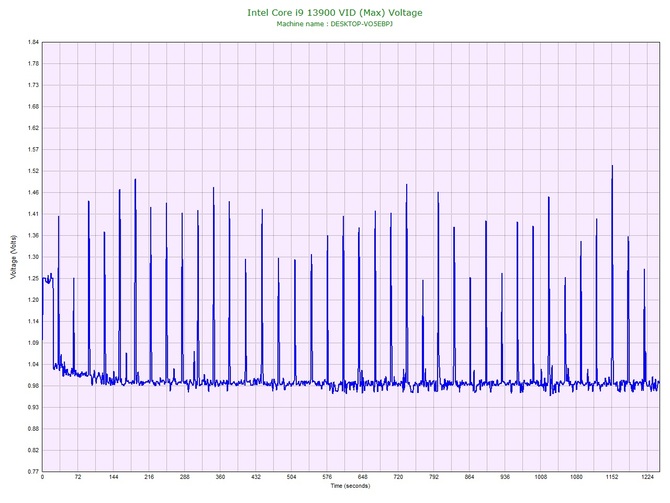670x503 pixels.
Task: Select the 'Machine name : DESKTOP-VO5EBPJ' subtitle
Action: (x=335, y=24)
